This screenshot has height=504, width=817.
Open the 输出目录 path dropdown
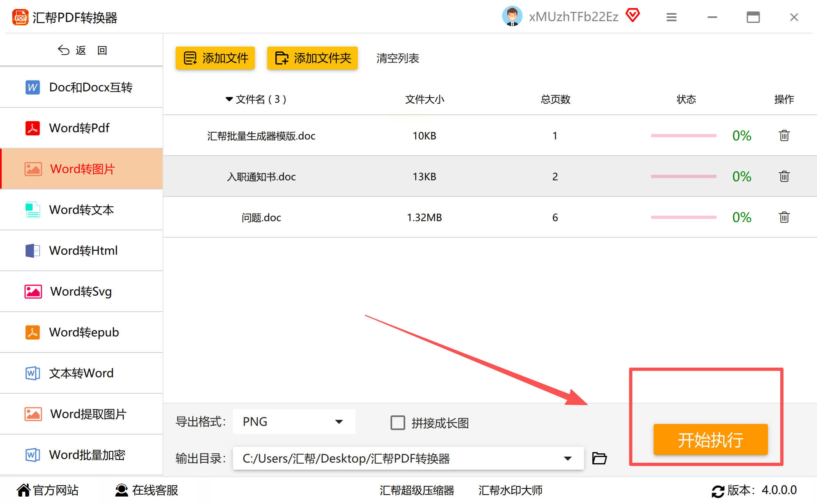click(x=567, y=458)
